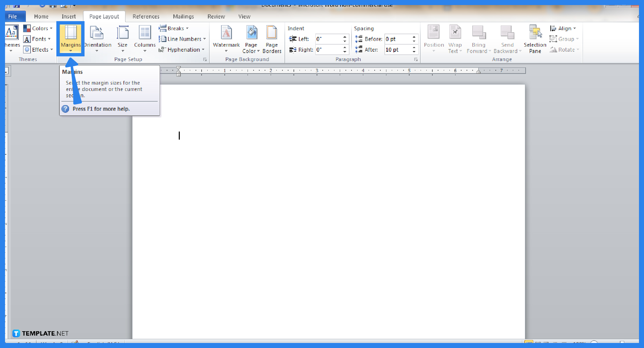Open the File menu
644x348 pixels.
tap(12, 16)
